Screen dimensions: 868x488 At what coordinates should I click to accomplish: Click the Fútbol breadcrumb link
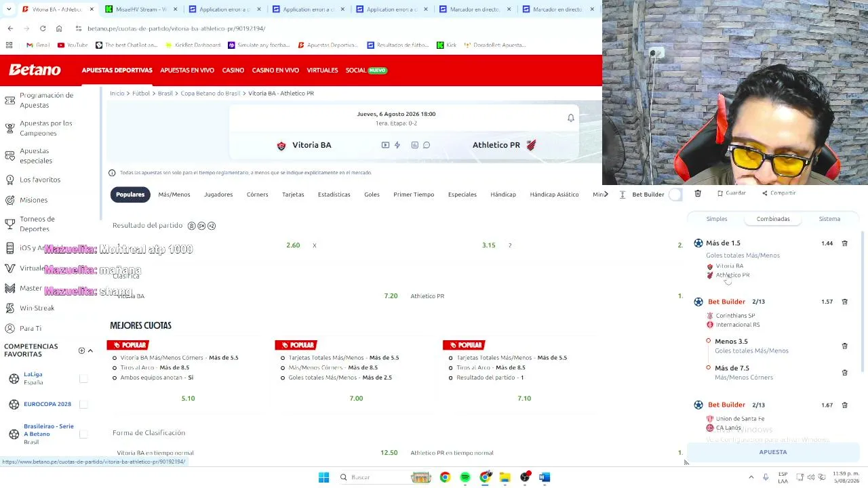click(141, 94)
